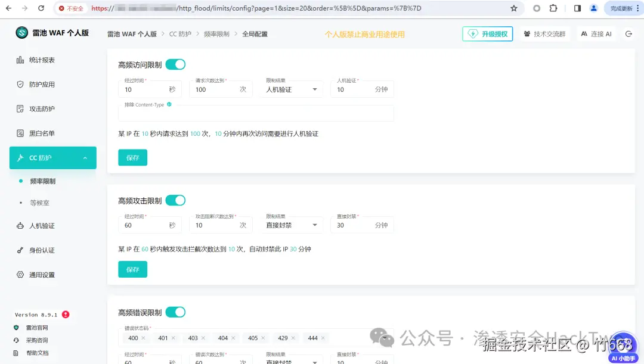The width and height of the screenshot is (644, 364).
Task: Open the 直接封禁 restriction result dropdown
Action: click(x=292, y=225)
